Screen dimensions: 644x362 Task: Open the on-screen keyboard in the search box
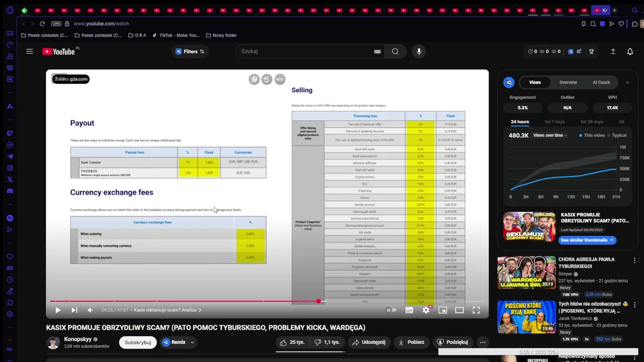377,51
